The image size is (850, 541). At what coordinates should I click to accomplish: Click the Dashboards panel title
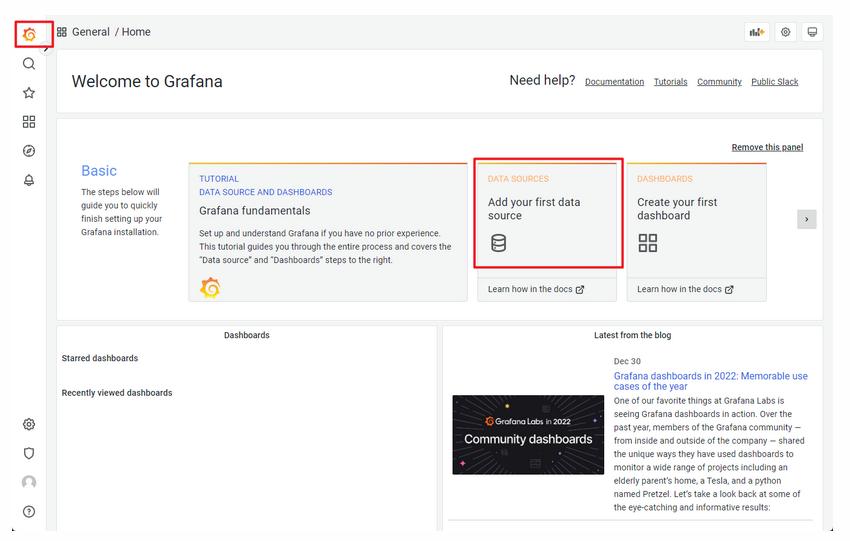tap(247, 336)
